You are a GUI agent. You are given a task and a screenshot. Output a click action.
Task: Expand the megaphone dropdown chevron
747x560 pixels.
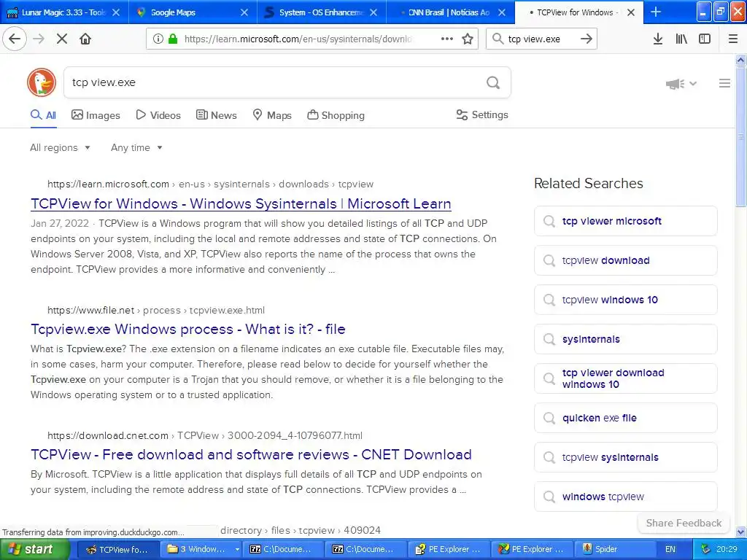pyautogui.click(x=693, y=84)
